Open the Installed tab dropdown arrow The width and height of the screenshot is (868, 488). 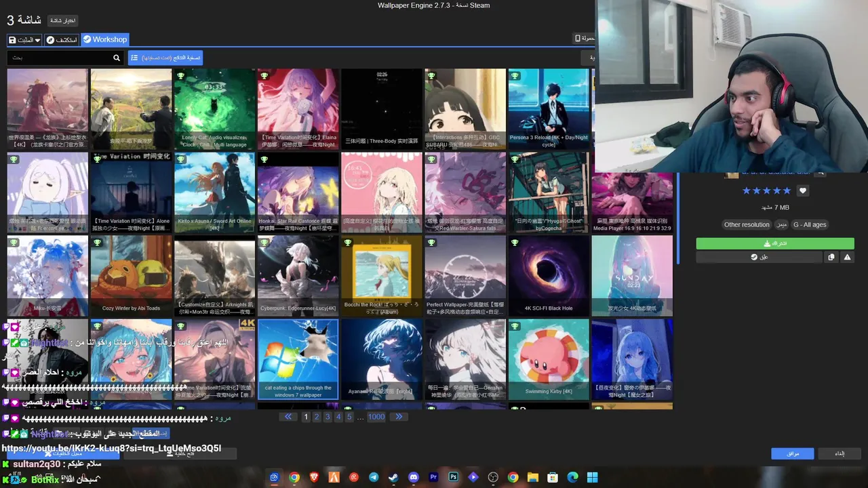click(37, 40)
